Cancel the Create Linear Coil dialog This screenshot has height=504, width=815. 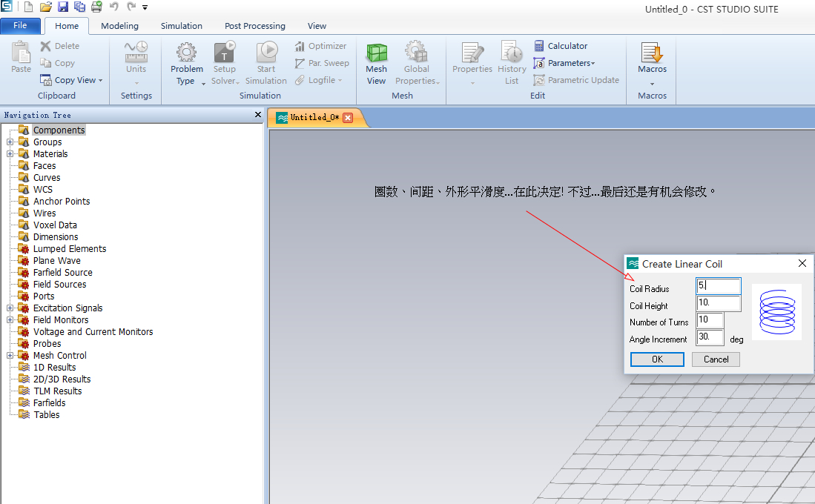click(x=716, y=359)
